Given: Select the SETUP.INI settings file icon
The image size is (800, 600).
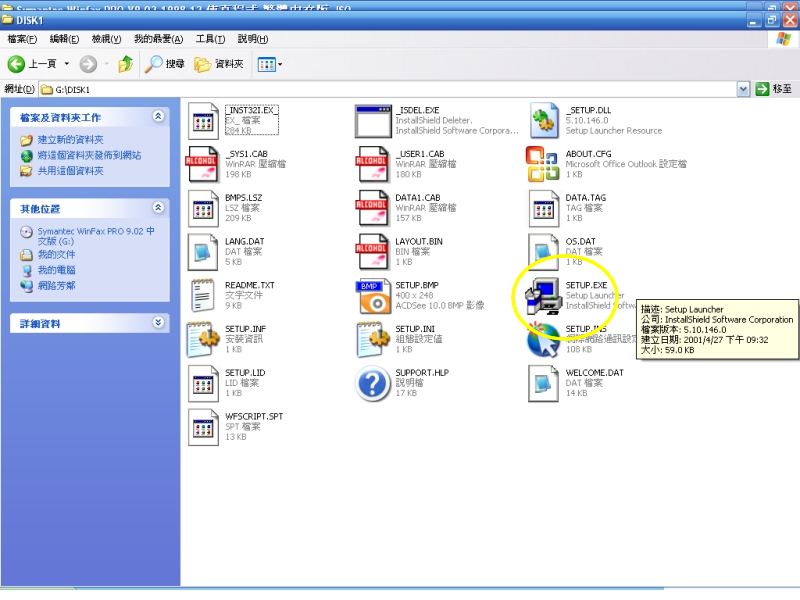Looking at the screenshot, I should point(373,339).
